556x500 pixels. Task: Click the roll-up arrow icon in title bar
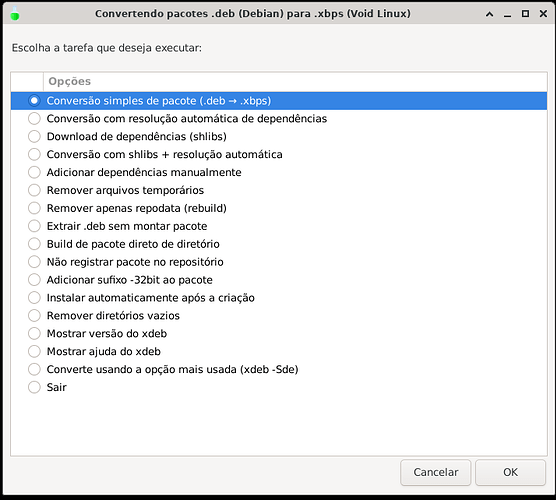click(x=489, y=14)
